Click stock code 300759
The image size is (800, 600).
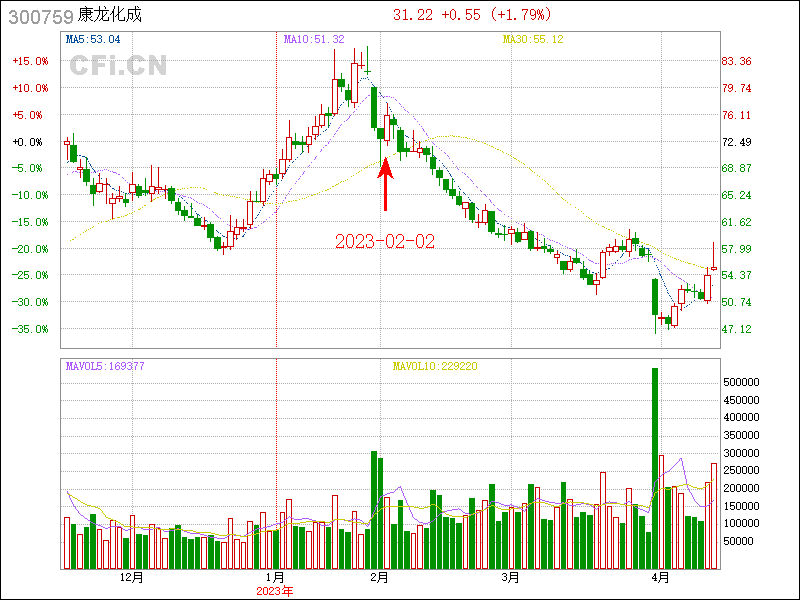(36, 15)
